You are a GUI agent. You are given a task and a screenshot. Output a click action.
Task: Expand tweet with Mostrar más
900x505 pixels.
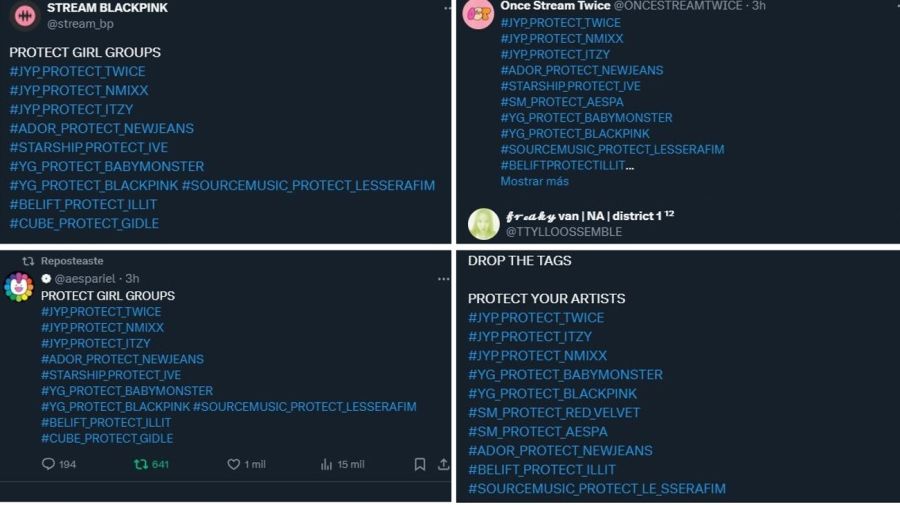(x=535, y=181)
